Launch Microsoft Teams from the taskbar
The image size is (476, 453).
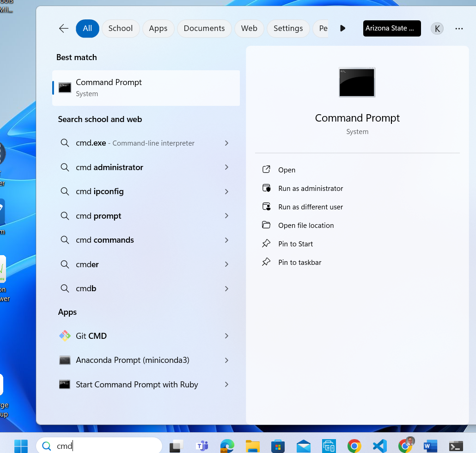202,446
